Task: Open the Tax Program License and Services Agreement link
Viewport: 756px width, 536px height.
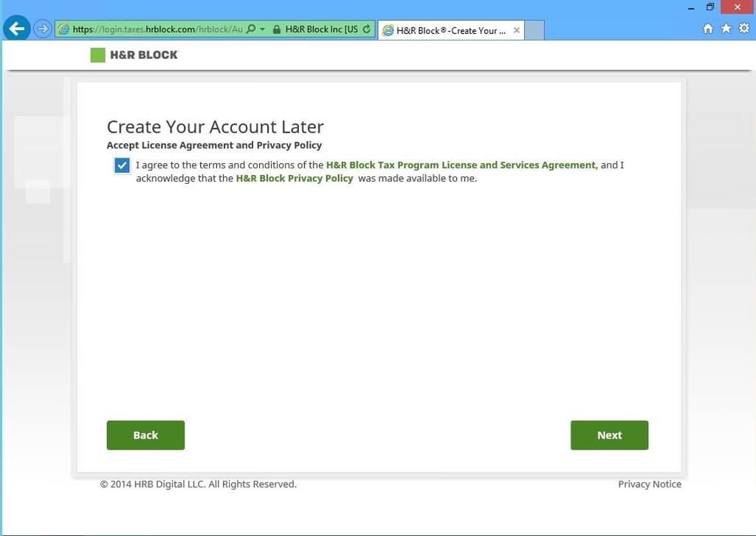Action: (x=462, y=165)
